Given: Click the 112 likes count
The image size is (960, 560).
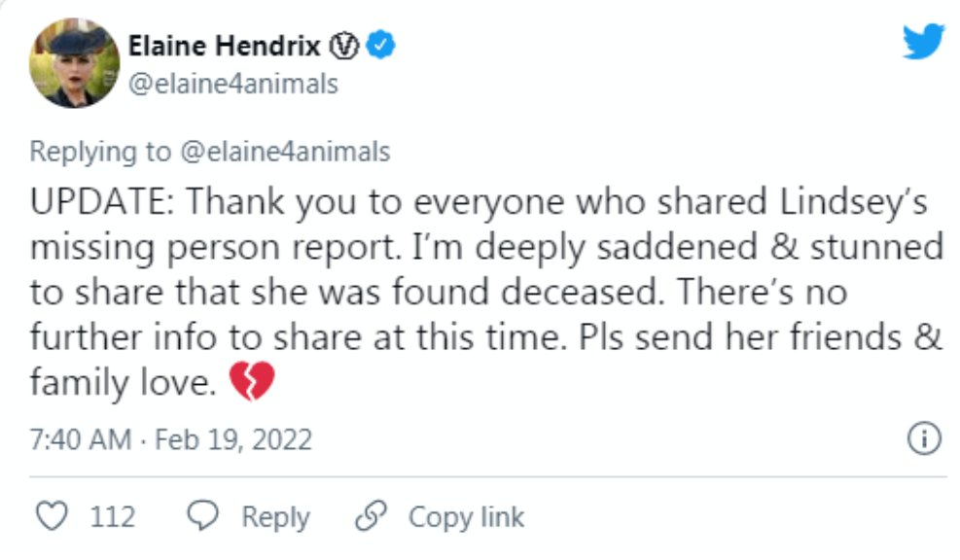Looking at the screenshot, I should click(113, 516).
